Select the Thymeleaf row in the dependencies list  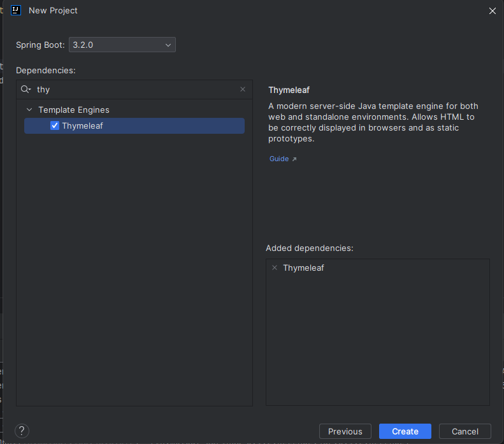coord(134,125)
